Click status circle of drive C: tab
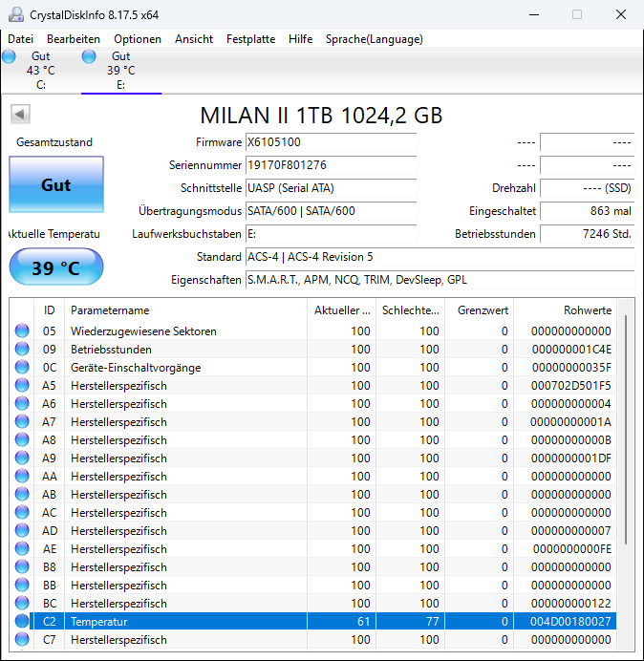644x661 pixels. pyautogui.click(x=9, y=56)
